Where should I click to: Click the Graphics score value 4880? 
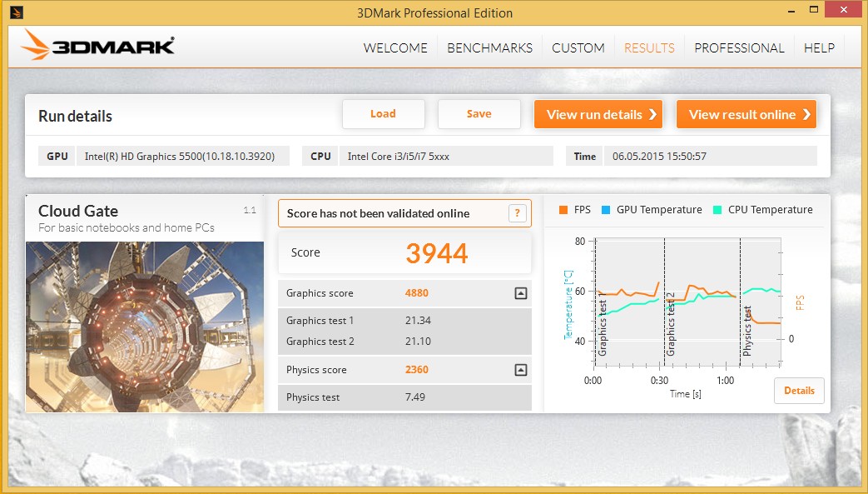click(417, 293)
